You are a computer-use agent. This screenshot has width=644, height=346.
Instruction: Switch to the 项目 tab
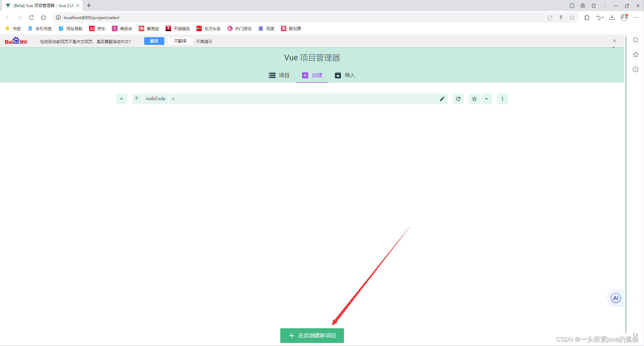tap(279, 75)
